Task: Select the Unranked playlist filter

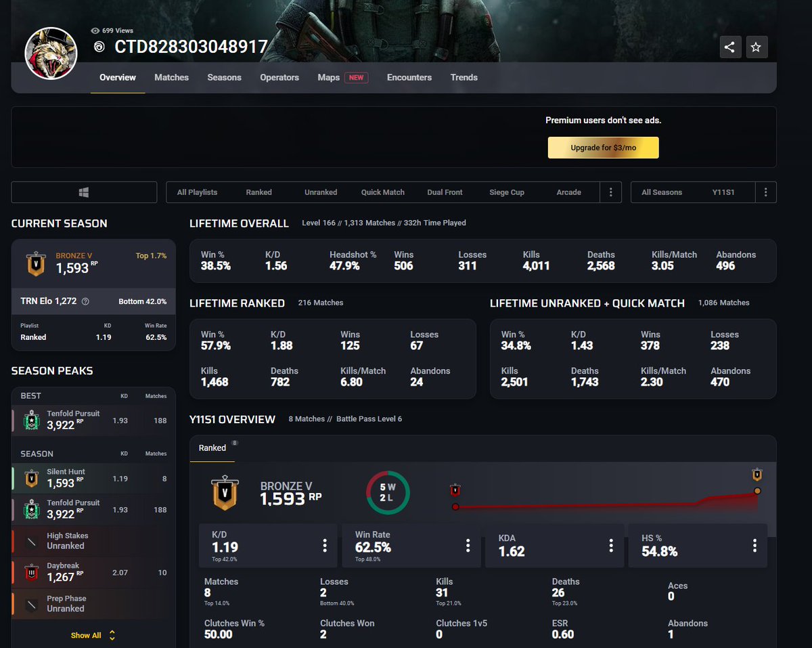Action: pyautogui.click(x=321, y=192)
